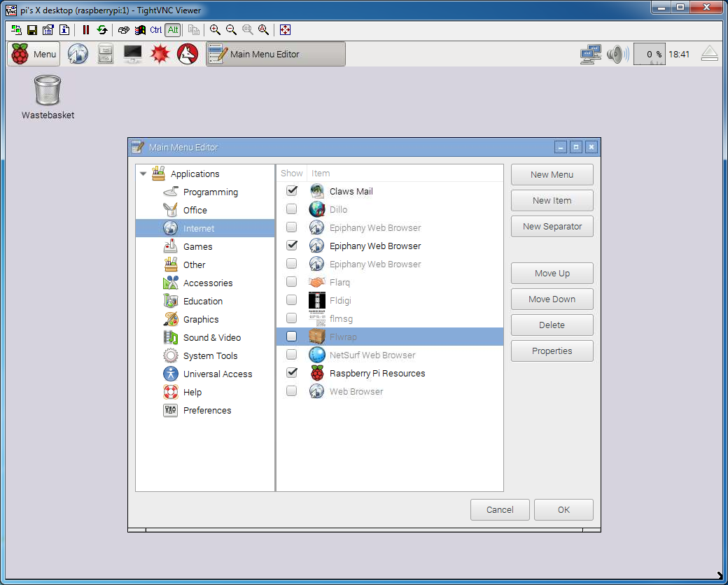This screenshot has height=585, width=728.
Task: Toggle the Ctrl key toolbar button
Action: click(156, 30)
